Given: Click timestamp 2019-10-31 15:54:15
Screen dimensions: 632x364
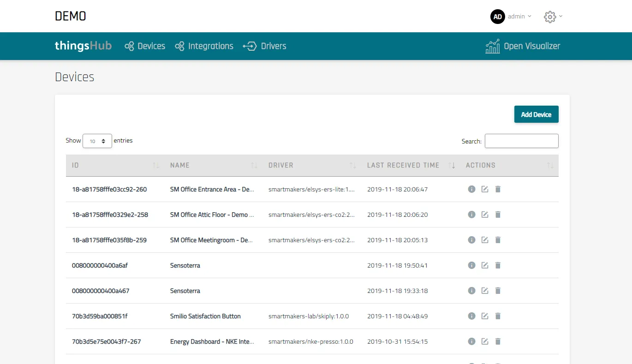Looking at the screenshot, I should point(398,342).
